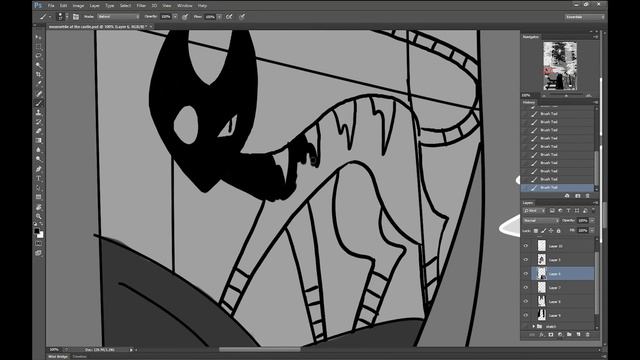
Task: Lock transparent pixels
Action: [536, 231]
